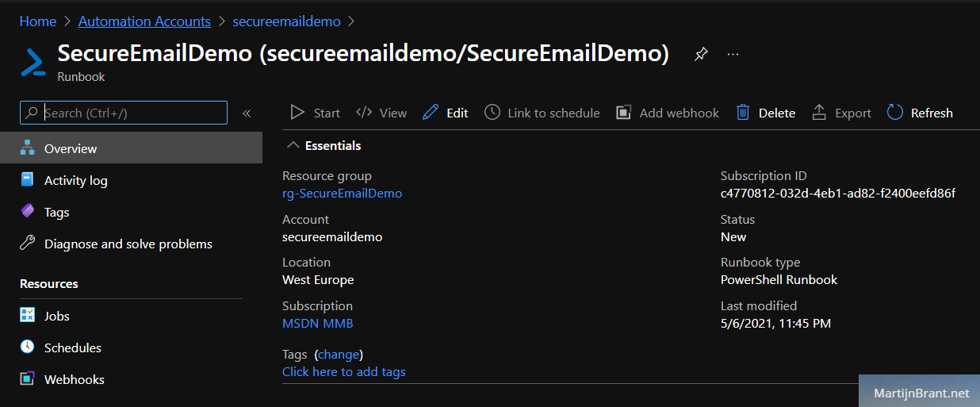Viewport: 980px width, 407px height.
Task: Click here to add tags link
Action: click(x=344, y=371)
